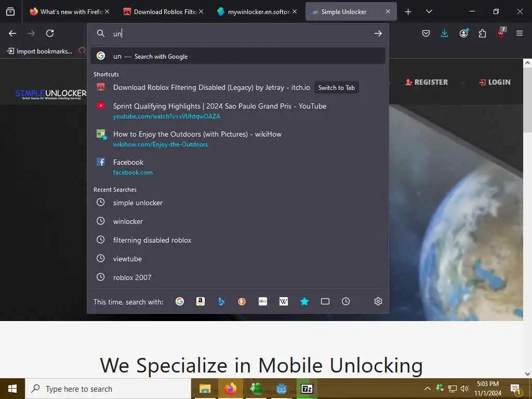Open the Firefox hamburger menu
Image resolution: width=532 pixels, height=399 pixels.
[x=520, y=33]
